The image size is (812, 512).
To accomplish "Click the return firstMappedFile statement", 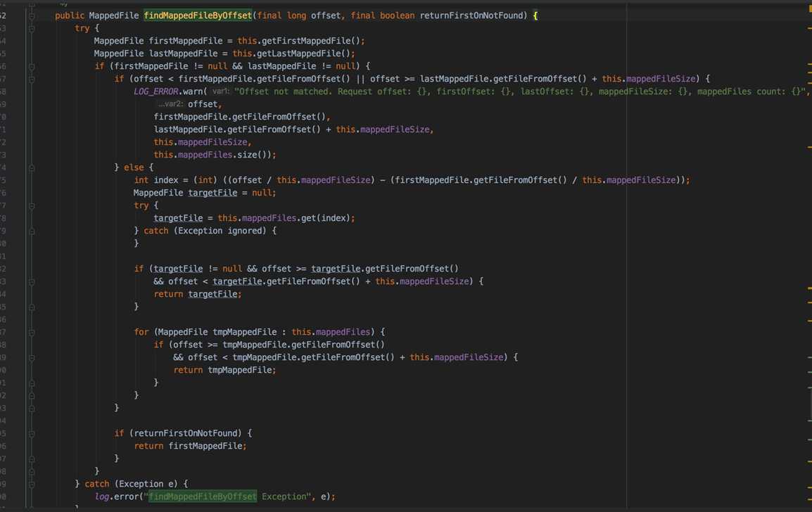I will tap(190, 446).
